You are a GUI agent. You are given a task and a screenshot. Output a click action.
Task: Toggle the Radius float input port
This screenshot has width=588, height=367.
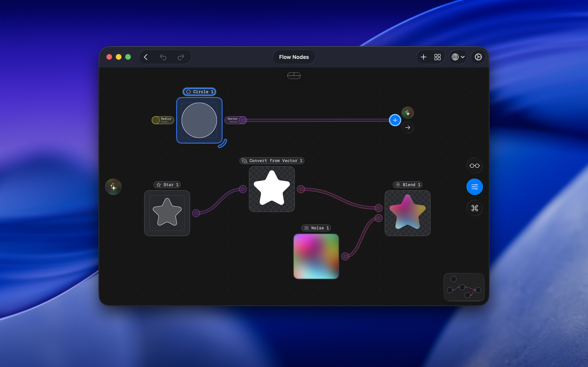156,120
